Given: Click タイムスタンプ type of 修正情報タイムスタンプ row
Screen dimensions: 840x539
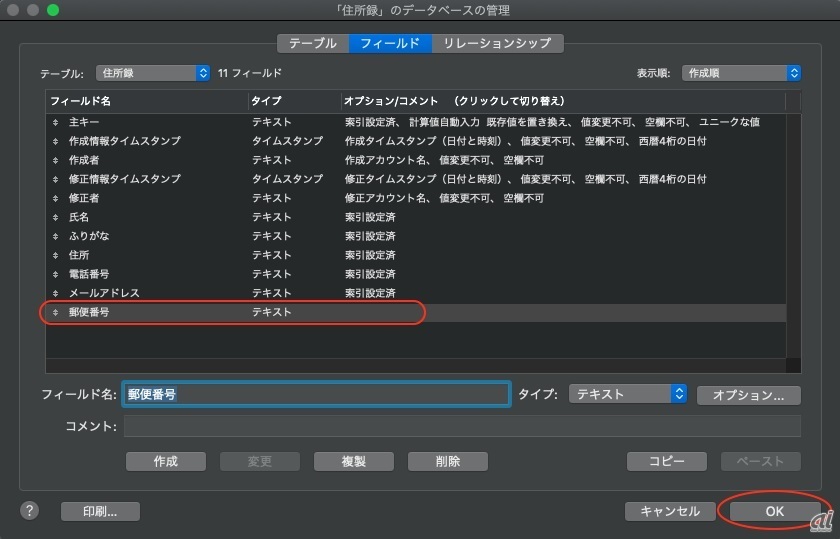Looking at the screenshot, I should coord(288,179).
